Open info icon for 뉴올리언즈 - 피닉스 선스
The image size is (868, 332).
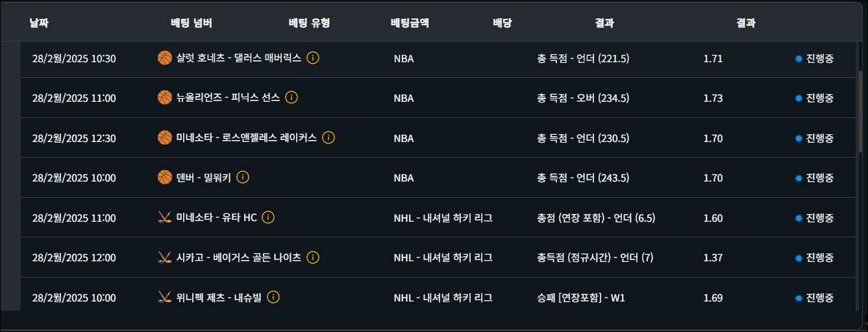tap(291, 98)
